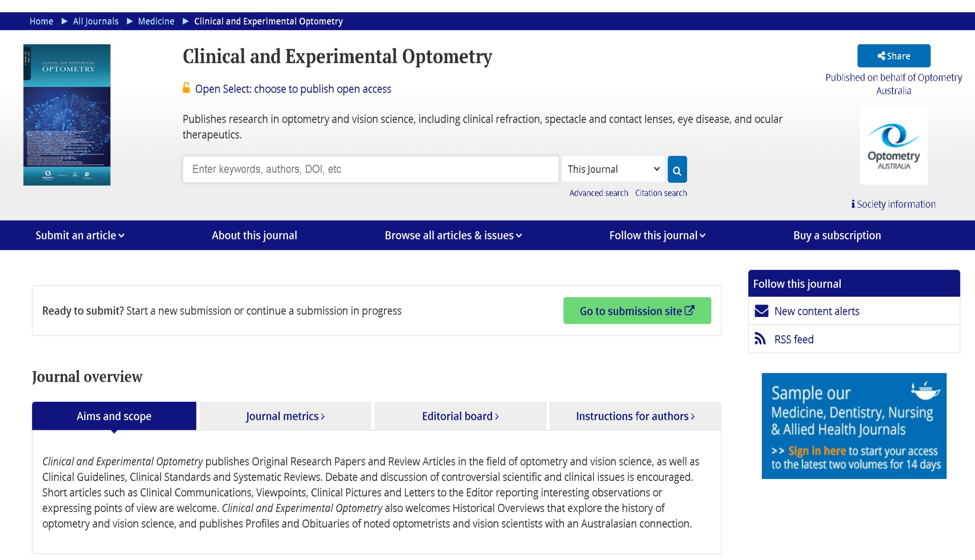Image resolution: width=975 pixels, height=560 pixels.
Task: Open Buy a subscription page
Action: [837, 235]
